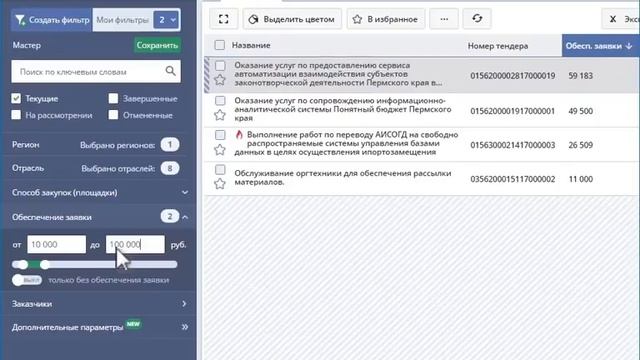The height and width of the screenshot is (360, 640).
Task: Click the value 26 509
Action: [x=580, y=145]
